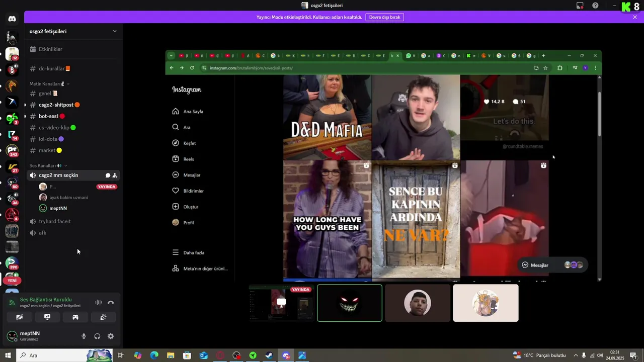Open the market channel

pyautogui.click(x=73, y=150)
